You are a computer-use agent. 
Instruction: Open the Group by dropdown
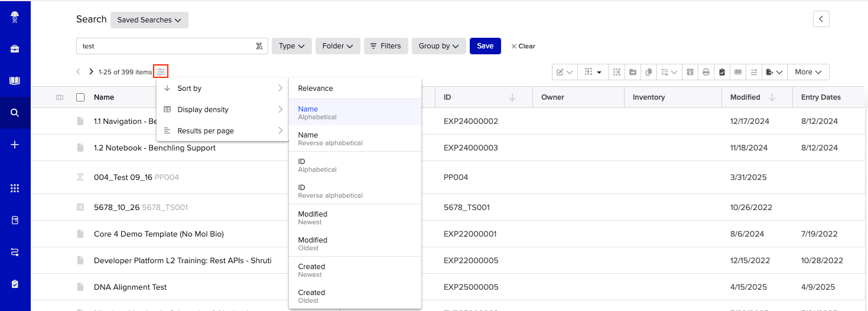[438, 46]
